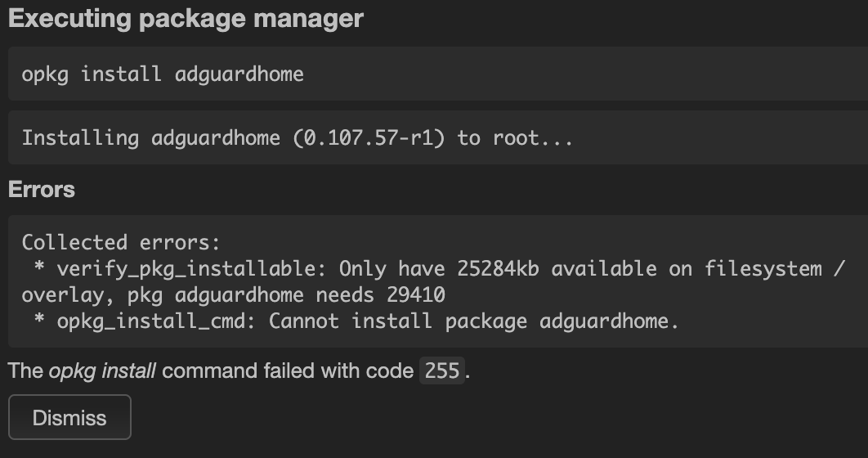The image size is (868, 458).
Task: Click the "filesystem /" text
Action: [x=775, y=268]
